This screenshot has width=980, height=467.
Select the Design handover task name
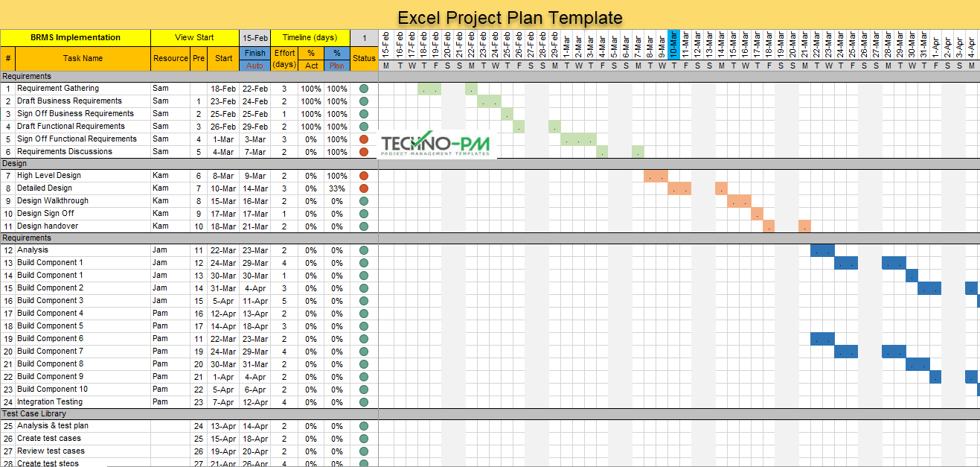click(48, 226)
